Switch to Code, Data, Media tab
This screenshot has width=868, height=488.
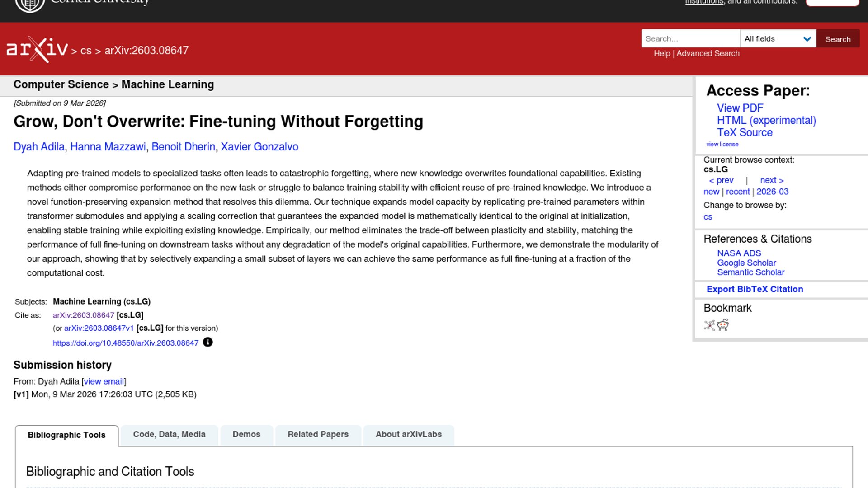(x=169, y=434)
